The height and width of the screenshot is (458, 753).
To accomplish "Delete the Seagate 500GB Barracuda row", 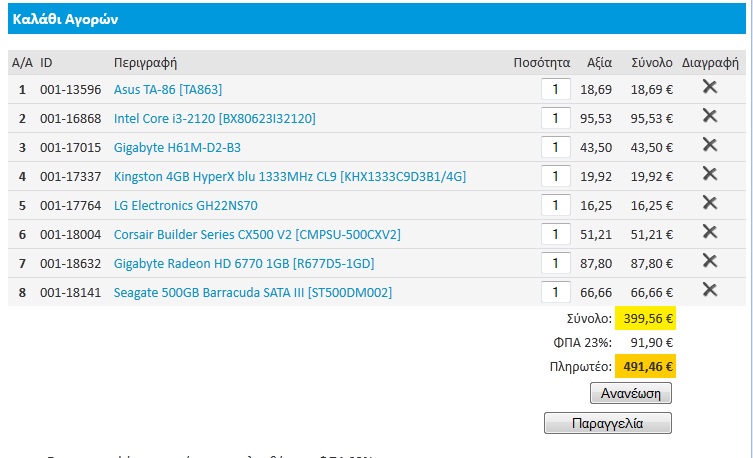I will click(710, 290).
